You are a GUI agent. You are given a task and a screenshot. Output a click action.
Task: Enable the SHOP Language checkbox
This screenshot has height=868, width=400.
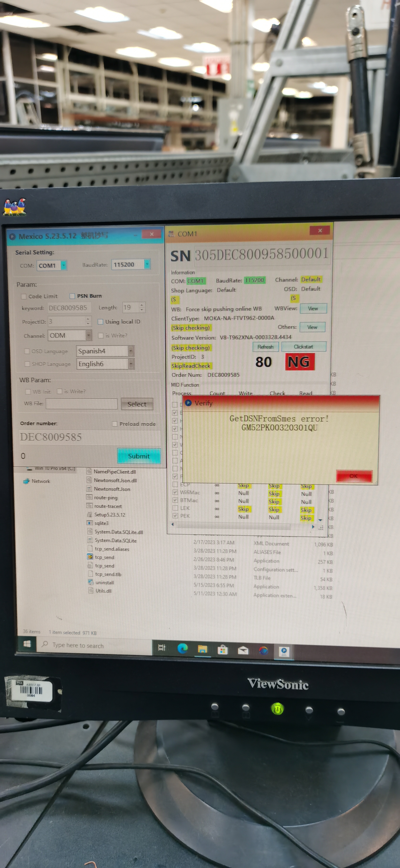pos(27,364)
